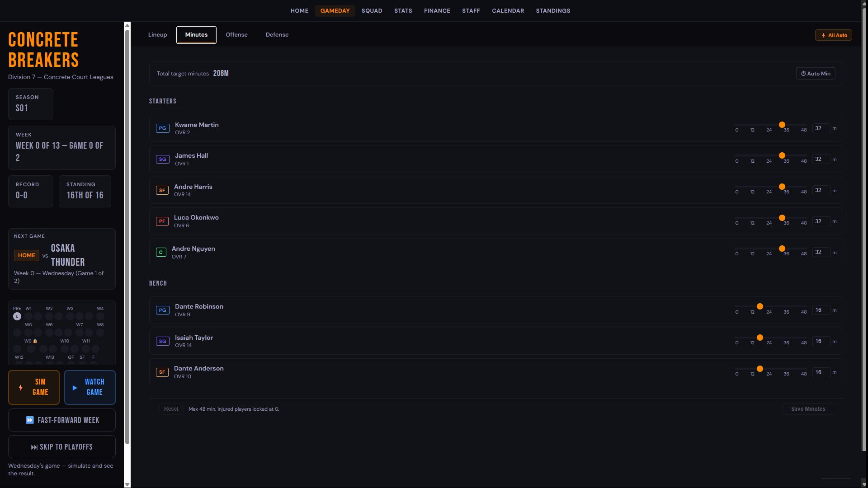
Task: Click Skip to Playoffs
Action: 62,447
